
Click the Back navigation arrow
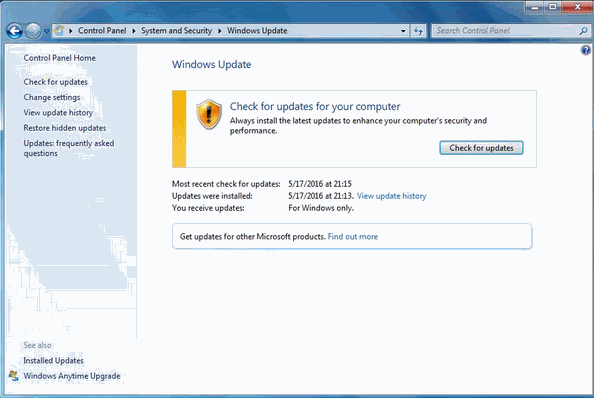point(14,31)
